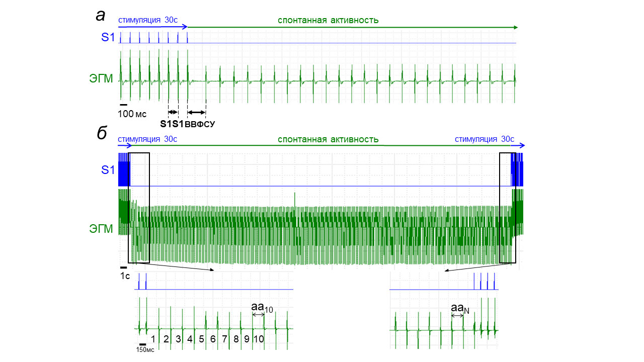Select the S1S1 interval label
644x362 pixels.
coord(172,124)
